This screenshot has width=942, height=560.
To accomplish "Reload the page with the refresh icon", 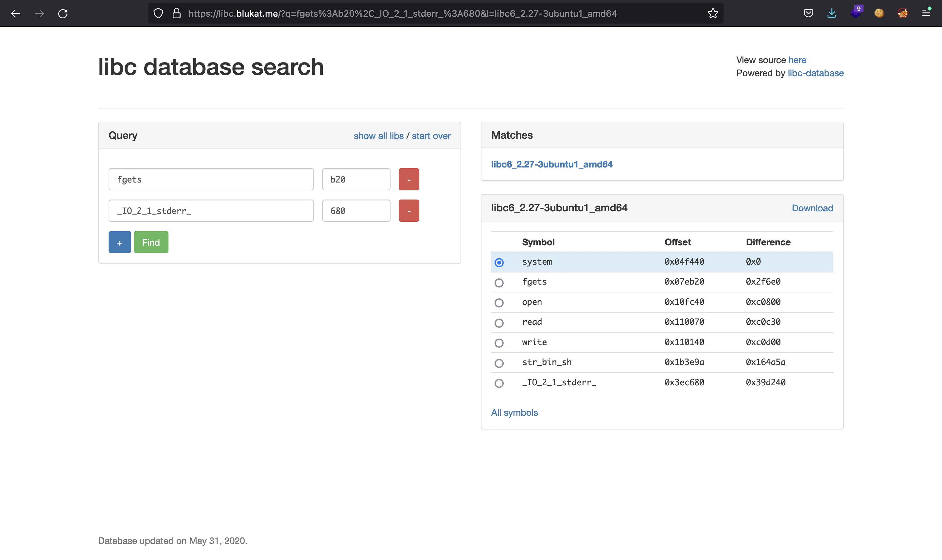I will (63, 14).
